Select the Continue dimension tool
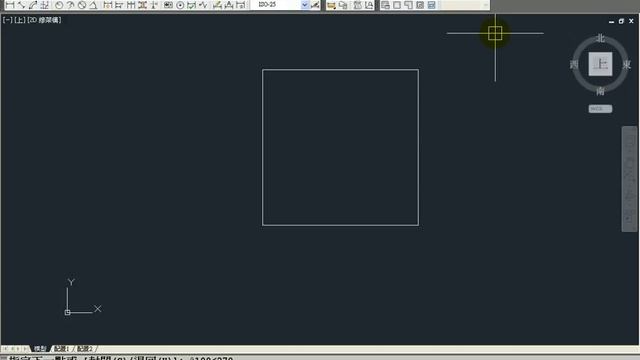Screen dimensions: 640x360 pyautogui.click(x=131, y=5)
